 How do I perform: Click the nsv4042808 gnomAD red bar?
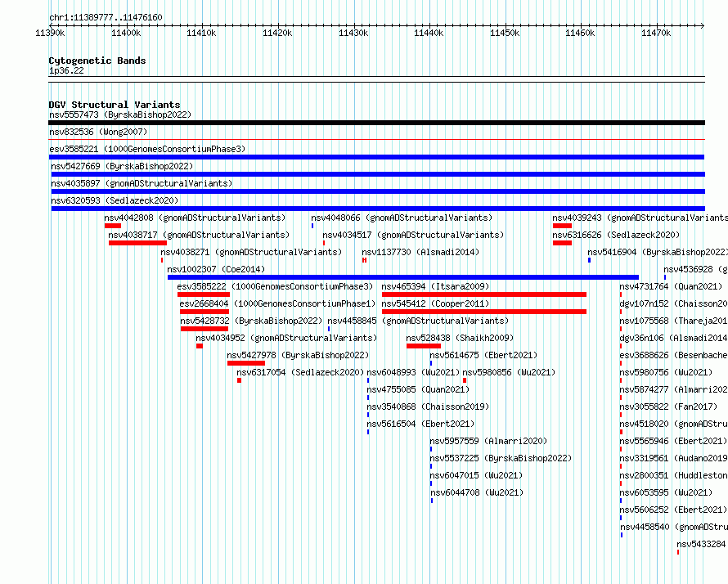coord(113,226)
